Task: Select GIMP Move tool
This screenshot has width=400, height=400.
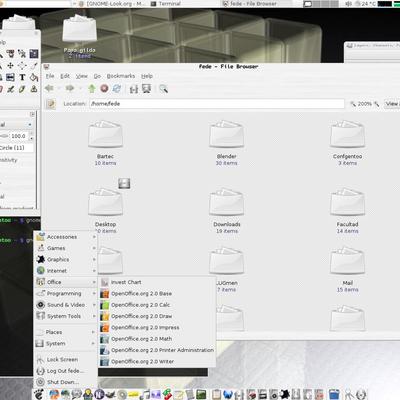Action: pyautogui.click(x=10, y=66)
